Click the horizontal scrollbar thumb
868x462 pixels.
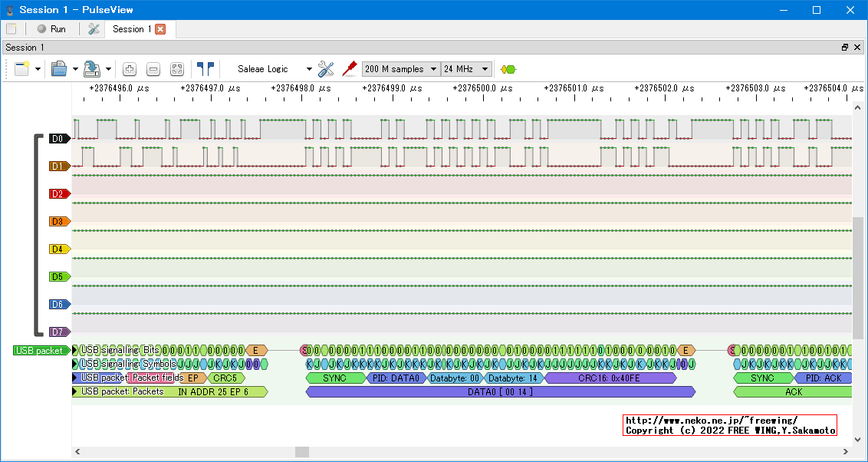301,452
